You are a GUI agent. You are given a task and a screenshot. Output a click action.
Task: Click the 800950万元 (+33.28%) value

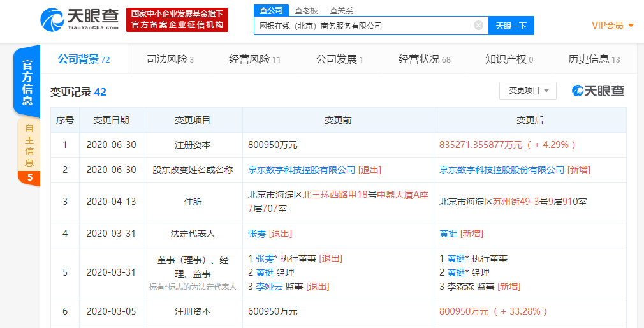(494, 311)
